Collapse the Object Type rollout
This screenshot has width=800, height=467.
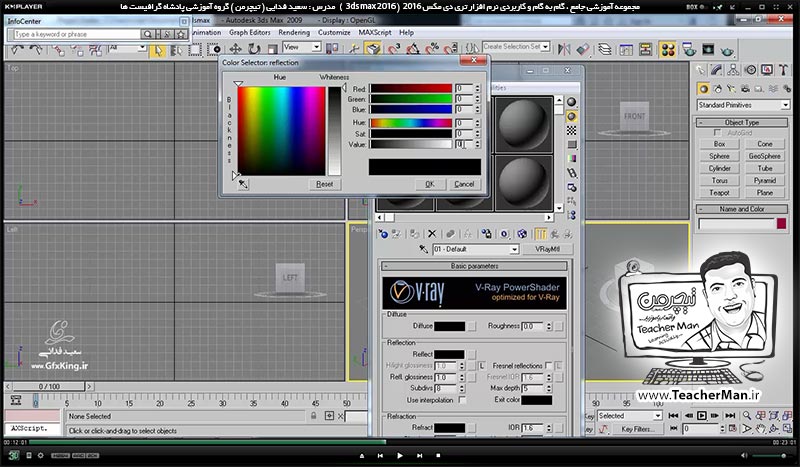pos(742,122)
